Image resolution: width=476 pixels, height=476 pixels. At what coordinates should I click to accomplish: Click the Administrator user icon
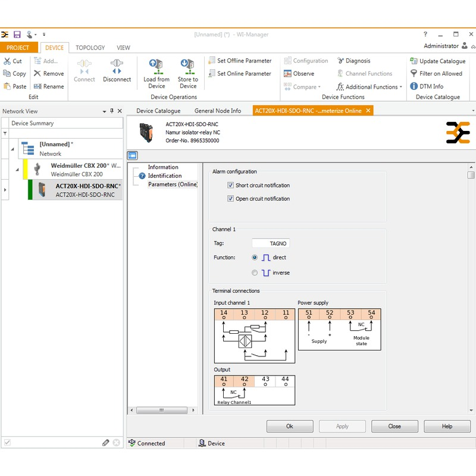(x=465, y=46)
